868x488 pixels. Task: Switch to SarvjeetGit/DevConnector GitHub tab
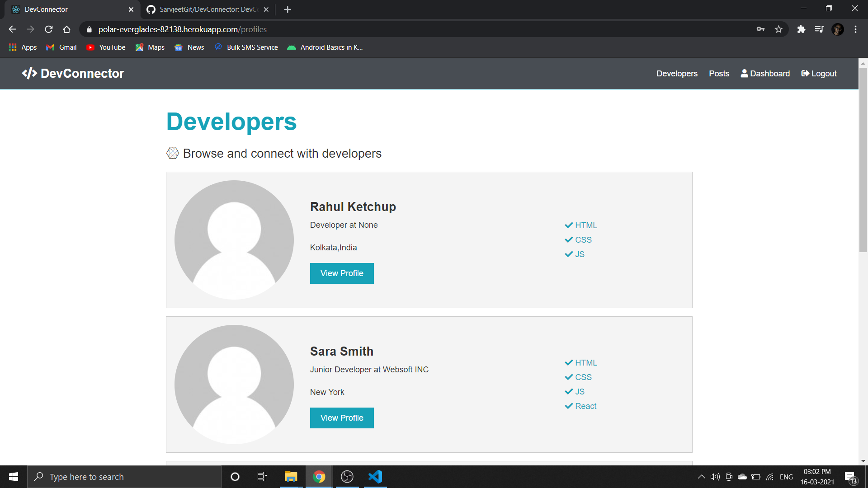208,9
